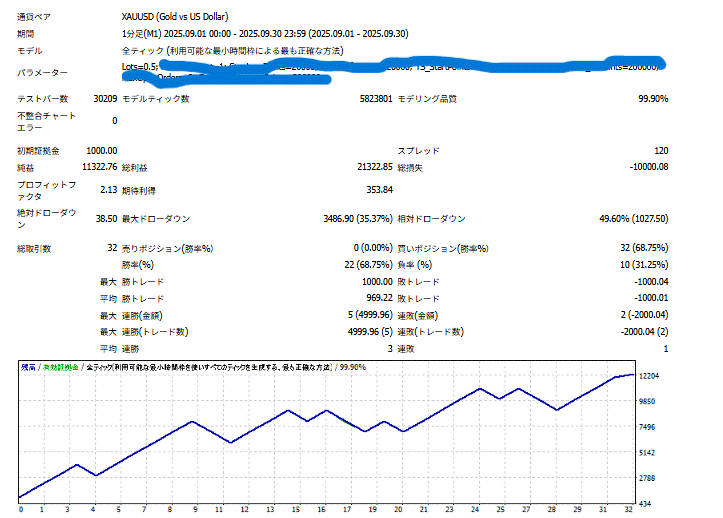
Task: Click the test period text starting with 1分足(M1)
Action: [265, 34]
